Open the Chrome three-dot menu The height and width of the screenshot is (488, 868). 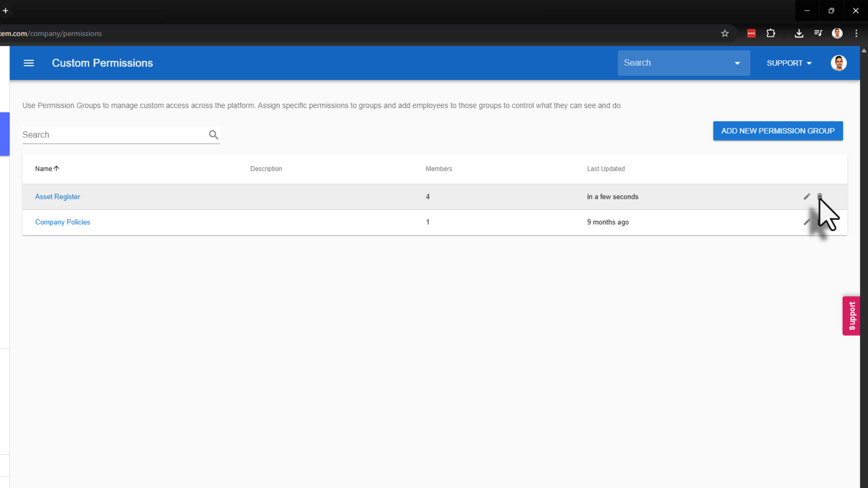pyautogui.click(x=856, y=33)
